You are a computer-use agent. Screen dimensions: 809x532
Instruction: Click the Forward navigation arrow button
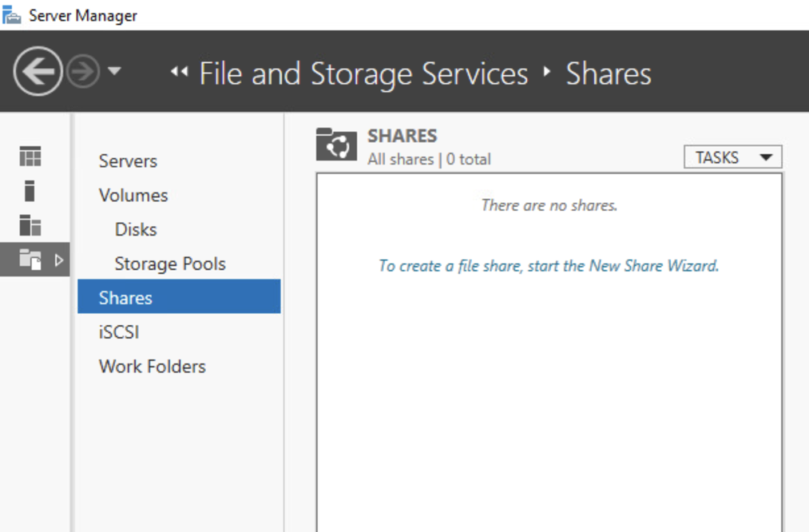(83, 73)
